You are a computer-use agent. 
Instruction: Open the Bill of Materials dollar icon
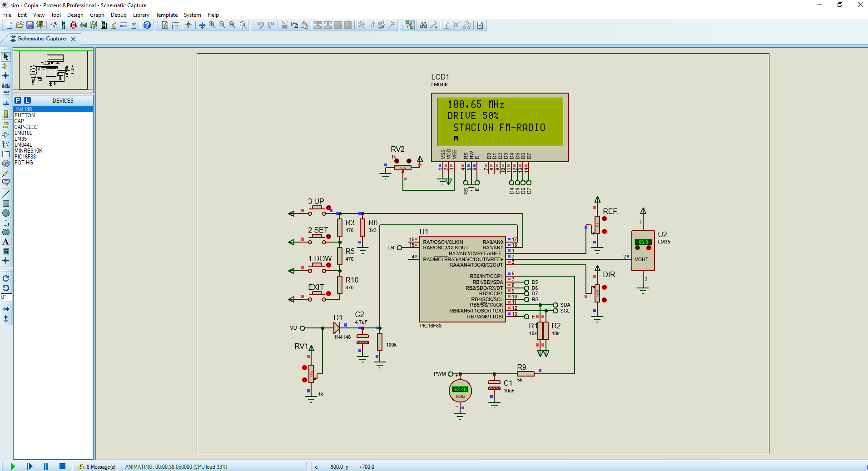click(114, 25)
